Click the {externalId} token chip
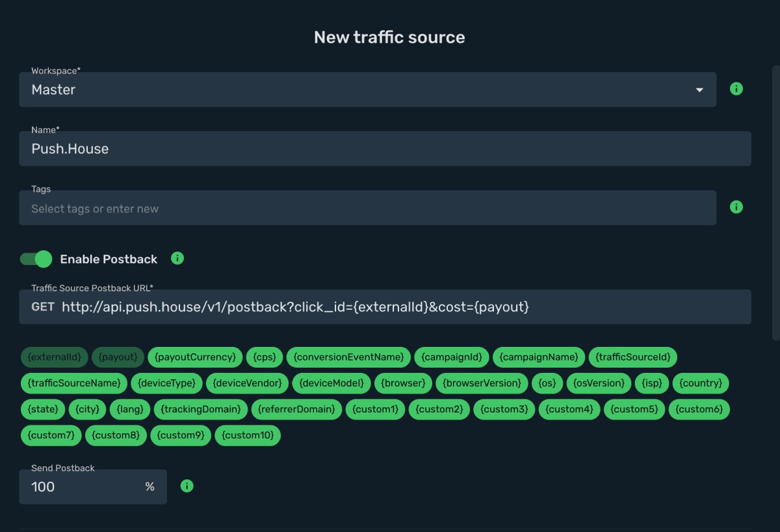Viewport: 780px width, 532px height. click(54, 357)
